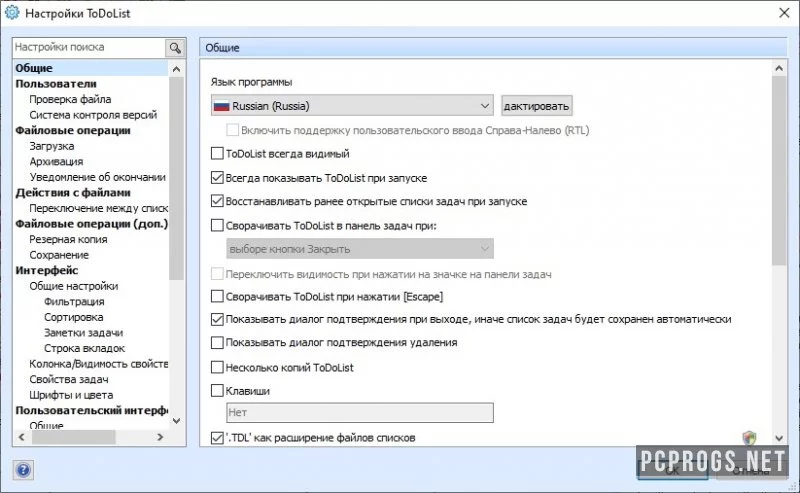Toggle 'Показывать диалог подтверждения при выходе' checkbox
This screenshot has height=493, width=800.
click(217, 319)
